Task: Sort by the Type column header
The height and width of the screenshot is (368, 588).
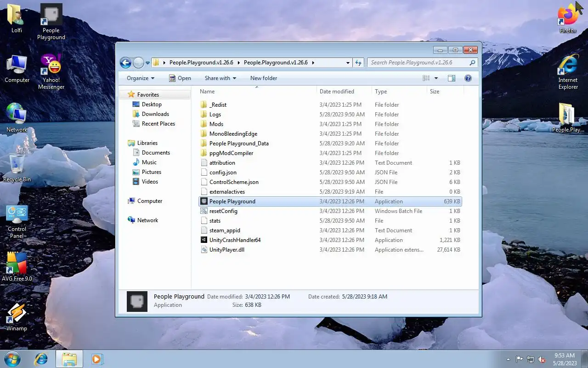Action: [399, 92]
